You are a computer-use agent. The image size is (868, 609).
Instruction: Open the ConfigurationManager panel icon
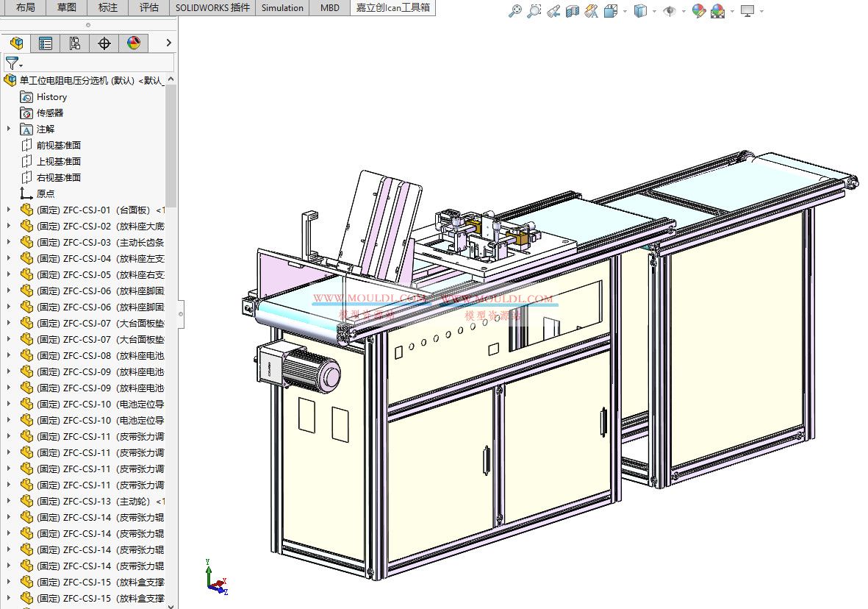[73, 43]
